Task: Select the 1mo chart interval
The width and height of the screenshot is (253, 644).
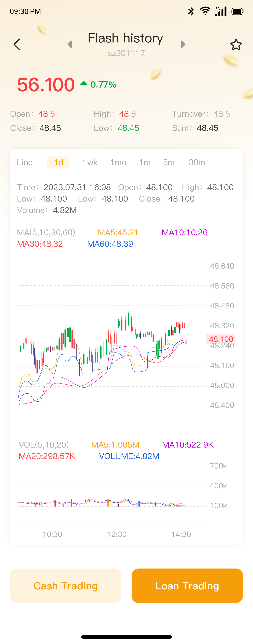Action: click(x=118, y=162)
